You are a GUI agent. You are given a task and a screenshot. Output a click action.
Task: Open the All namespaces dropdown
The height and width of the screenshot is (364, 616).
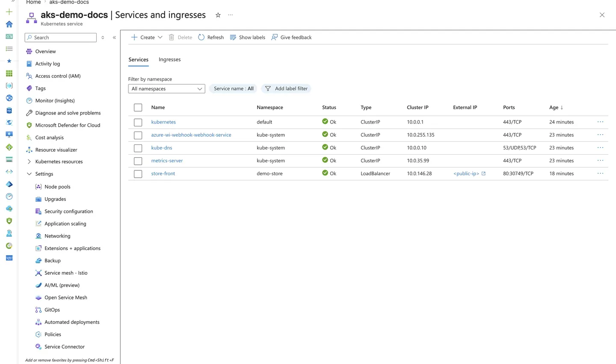click(x=166, y=88)
